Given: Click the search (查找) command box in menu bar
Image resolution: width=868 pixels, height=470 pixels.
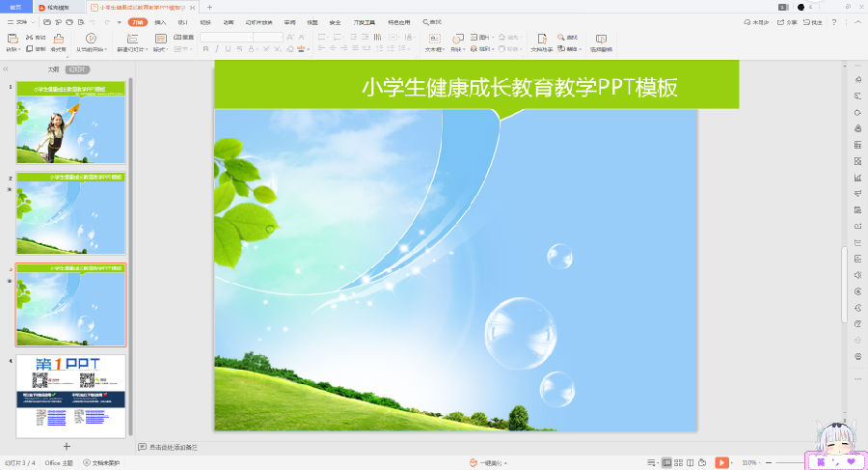Looking at the screenshot, I should coord(432,22).
